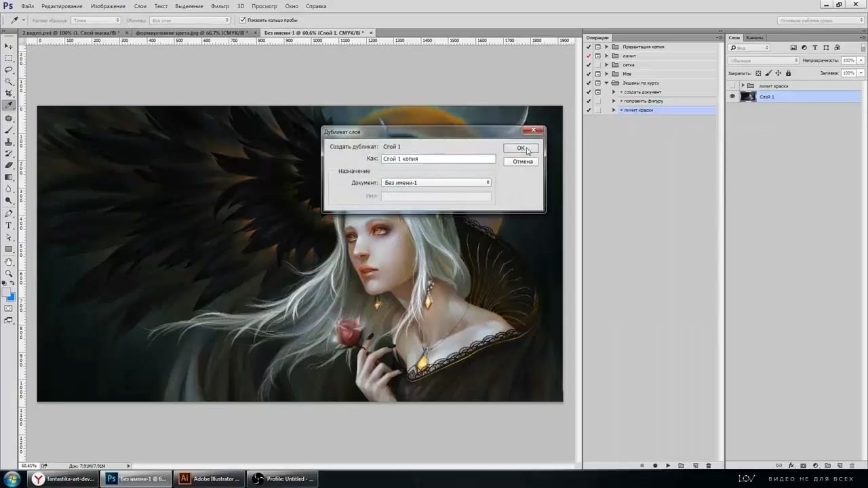The height and width of the screenshot is (488, 868).
Task: Open the 'Фильтр' menu
Action: 220,6
